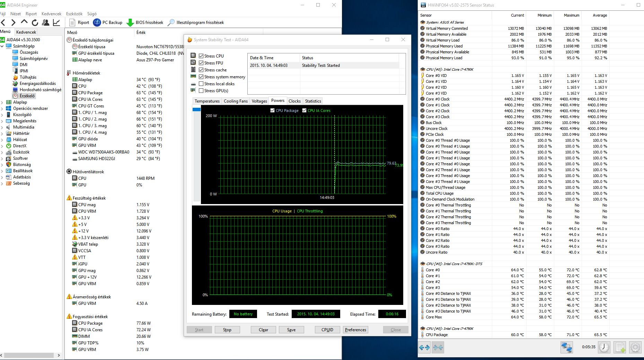Click the Clear button

[263, 330]
